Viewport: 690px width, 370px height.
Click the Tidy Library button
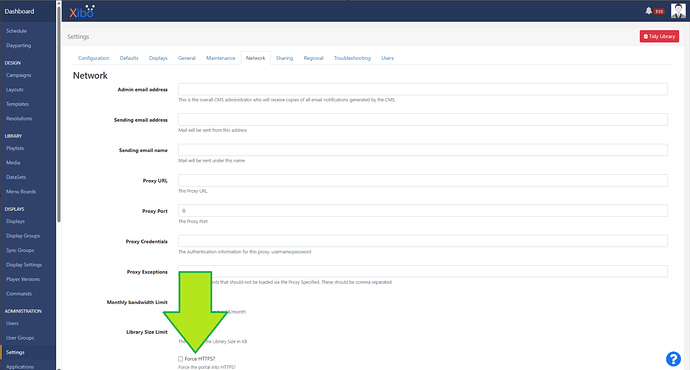(x=659, y=36)
